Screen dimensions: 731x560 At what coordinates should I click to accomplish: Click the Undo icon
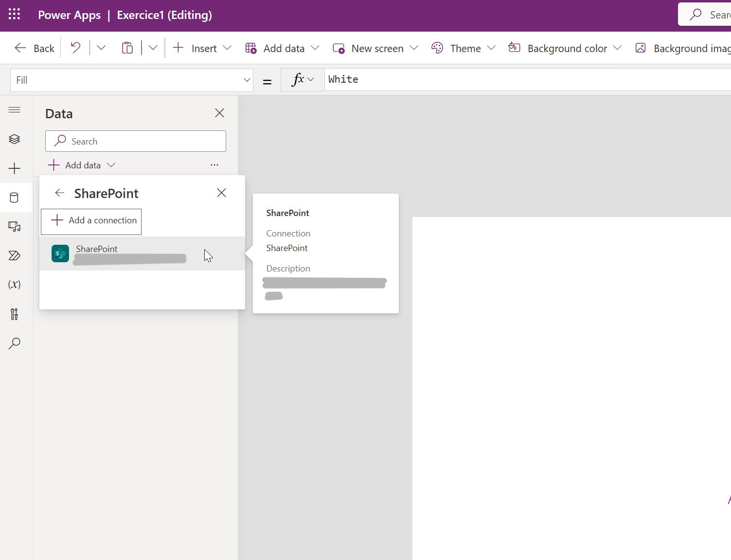pyautogui.click(x=75, y=48)
